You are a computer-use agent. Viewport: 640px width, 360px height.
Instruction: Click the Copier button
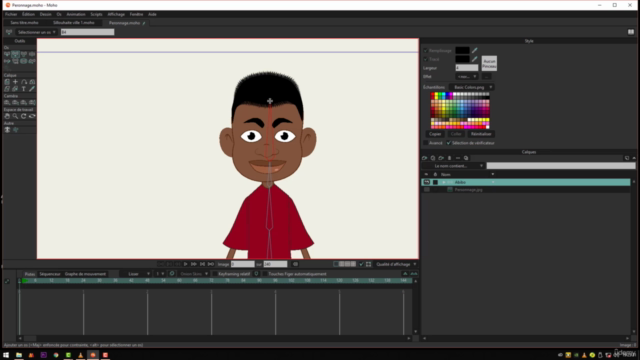point(435,134)
